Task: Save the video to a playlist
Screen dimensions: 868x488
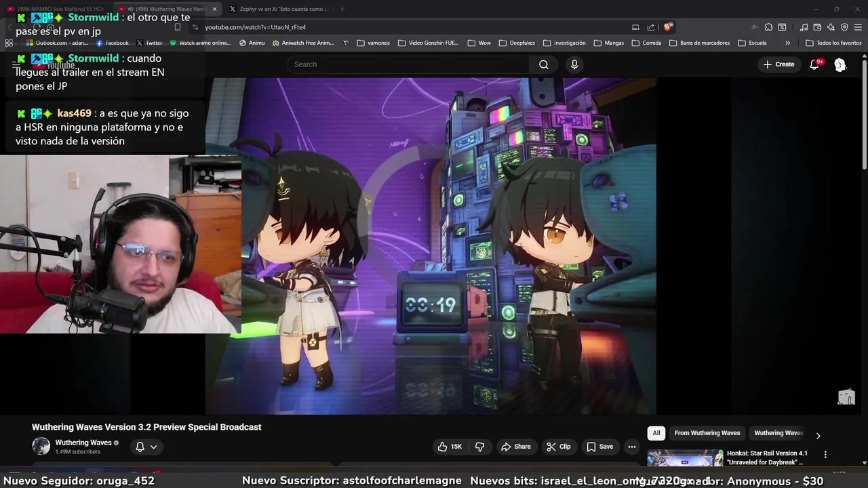Action: coord(599,447)
